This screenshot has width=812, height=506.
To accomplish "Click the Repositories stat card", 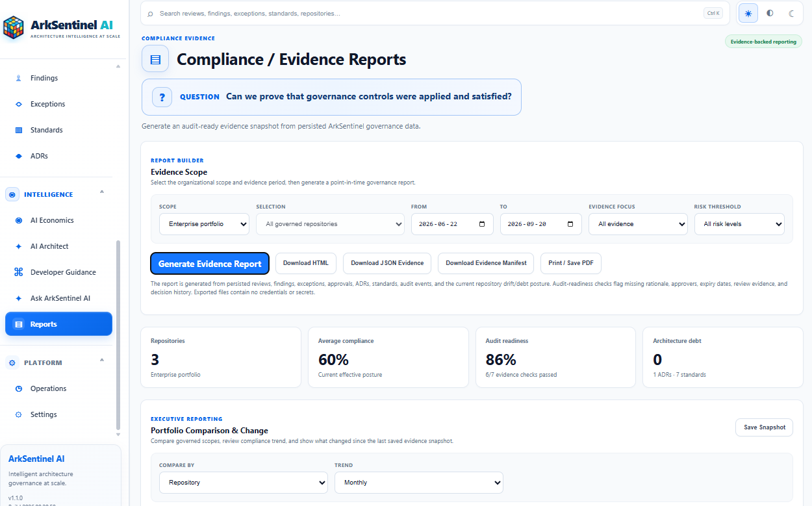I will point(221,357).
